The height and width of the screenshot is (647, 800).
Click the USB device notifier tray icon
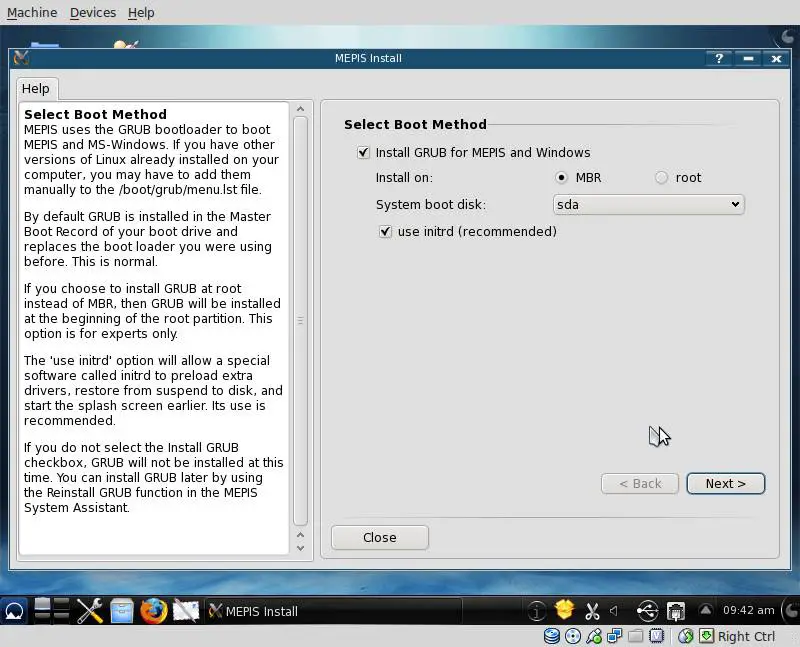coord(647,611)
